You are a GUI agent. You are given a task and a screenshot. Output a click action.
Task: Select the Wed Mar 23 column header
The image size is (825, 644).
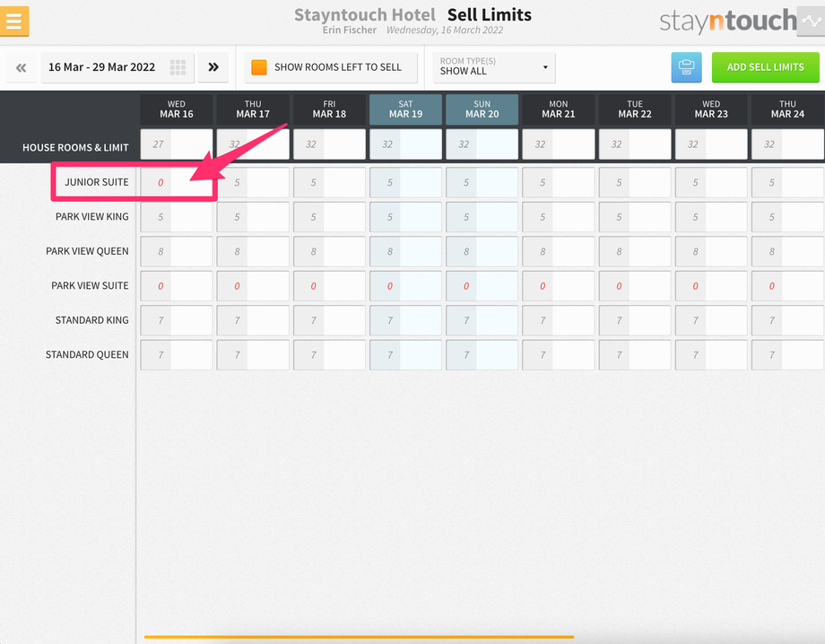(x=711, y=109)
